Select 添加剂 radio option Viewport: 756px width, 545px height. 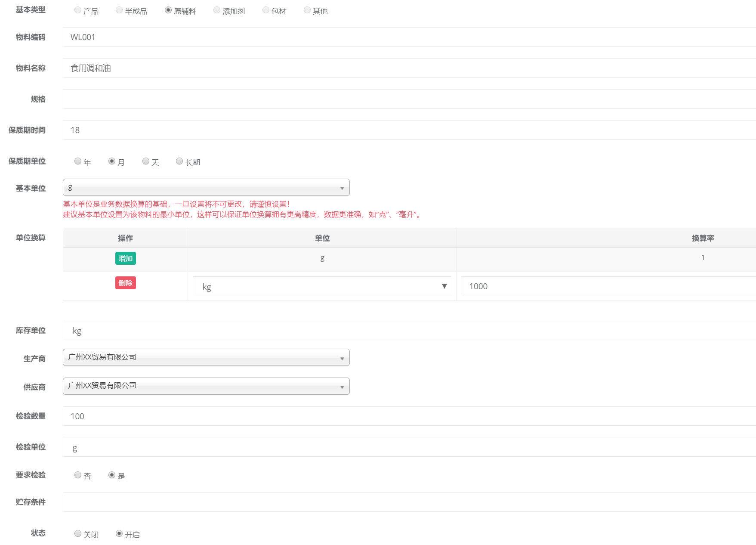click(x=217, y=10)
